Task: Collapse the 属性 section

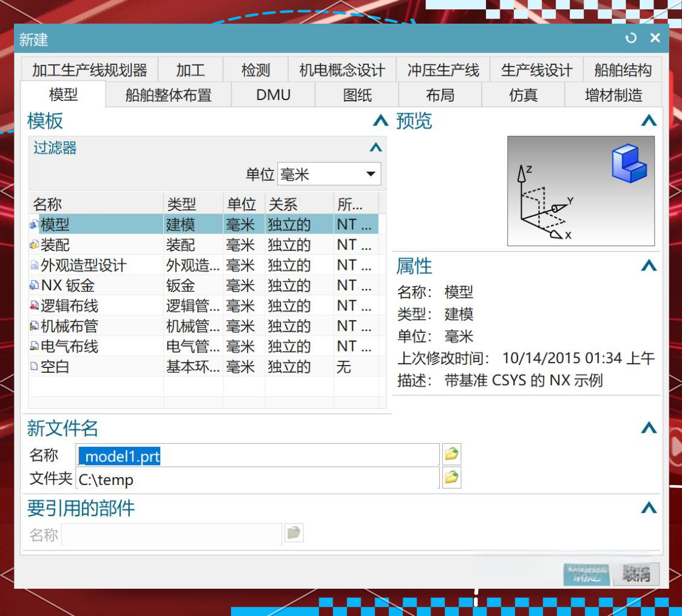Action: (x=649, y=265)
